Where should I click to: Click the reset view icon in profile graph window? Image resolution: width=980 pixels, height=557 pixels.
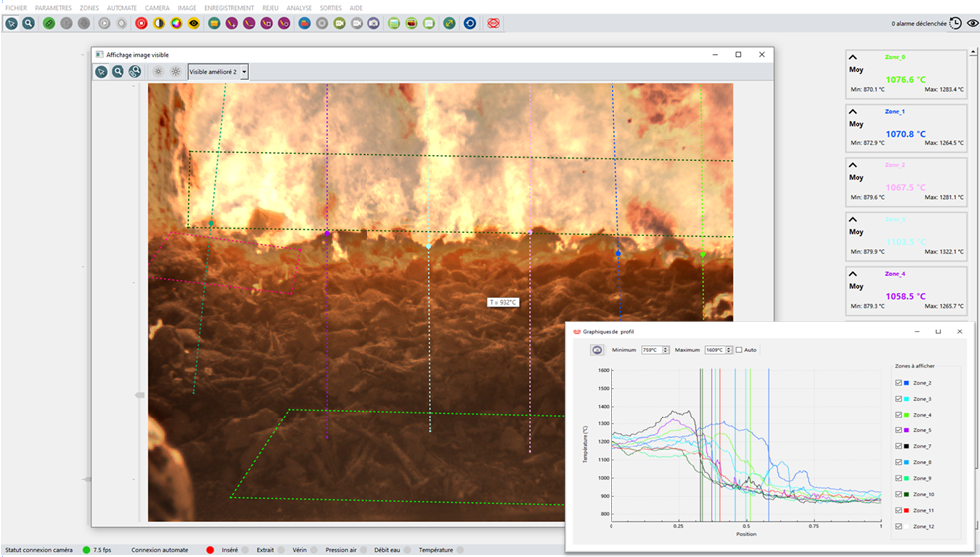[597, 350]
